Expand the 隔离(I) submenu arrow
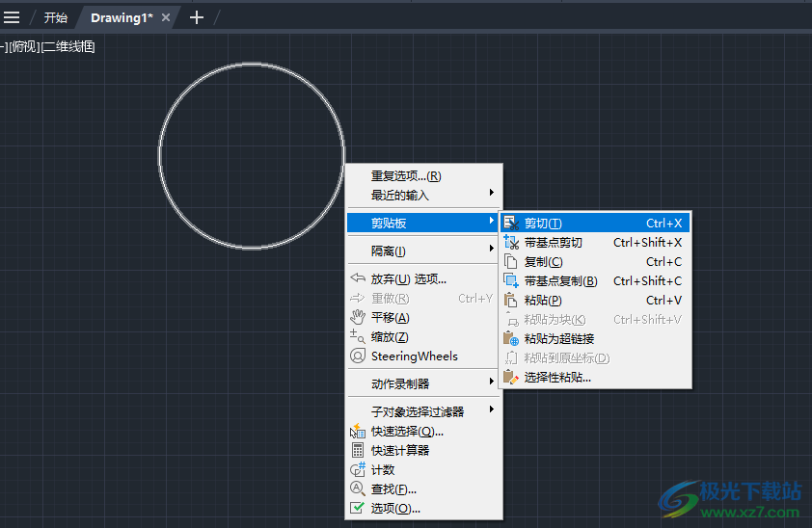The height and width of the screenshot is (528, 812). coord(492,249)
